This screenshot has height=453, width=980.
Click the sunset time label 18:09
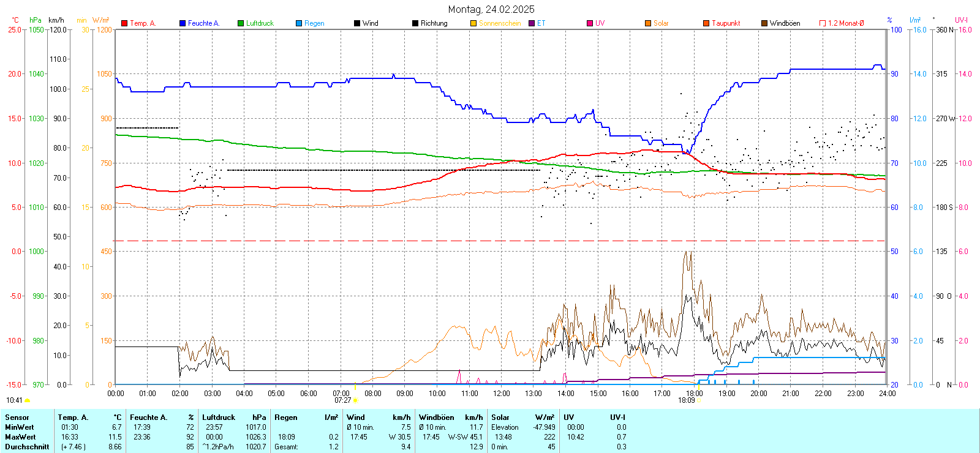click(x=686, y=400)
